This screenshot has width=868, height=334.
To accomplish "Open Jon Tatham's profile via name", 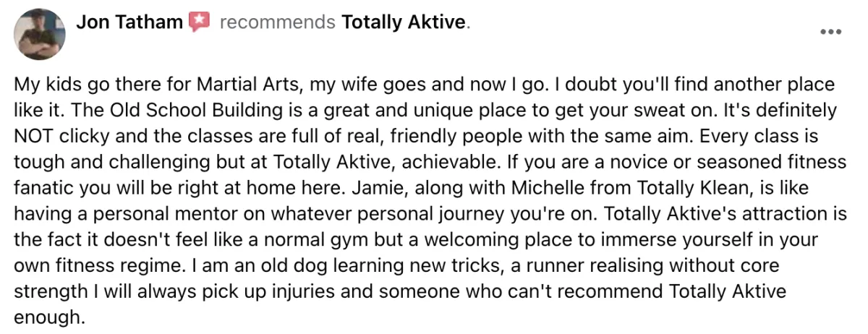I will click(129, 22).
